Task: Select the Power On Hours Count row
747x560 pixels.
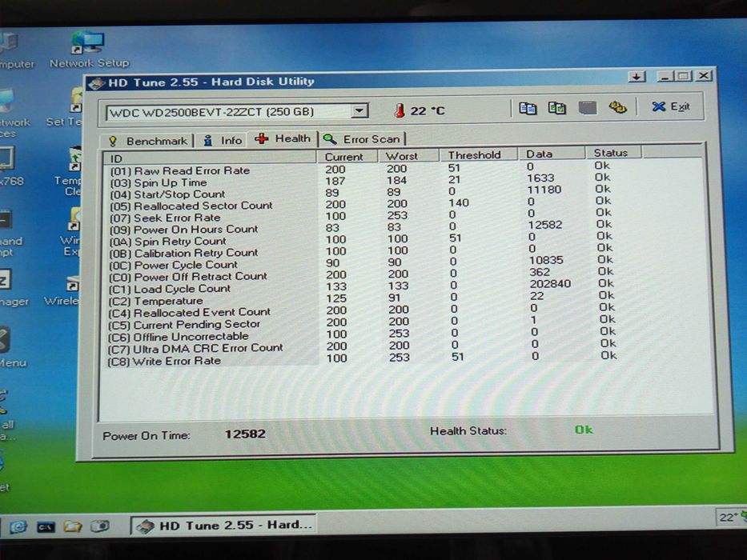Action: pyautogui.click(x=362, y=228)
